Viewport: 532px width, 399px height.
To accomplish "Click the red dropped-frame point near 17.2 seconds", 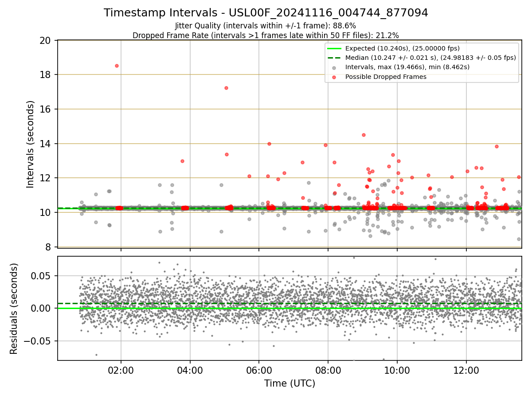I will [226, 88].
